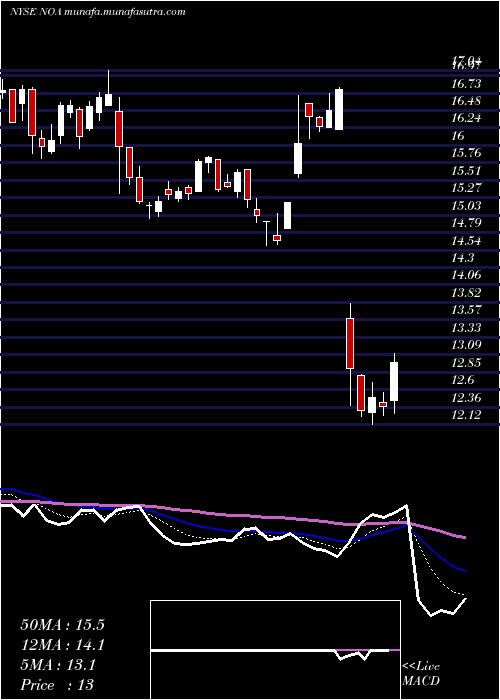Click the 5MA : 13.1 readout
This screenshot has height=700, width=500.
tap(58, 665)
